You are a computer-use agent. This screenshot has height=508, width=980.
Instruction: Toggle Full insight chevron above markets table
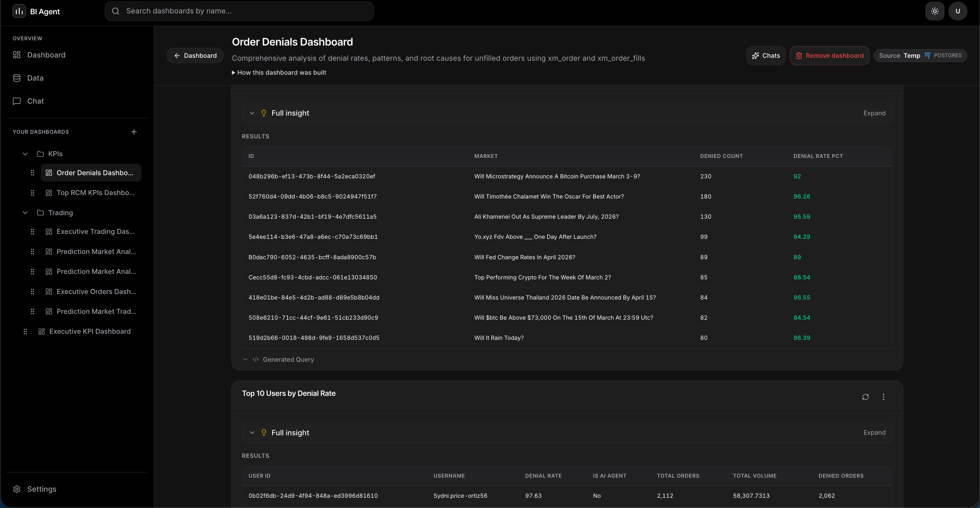(252, 113)
